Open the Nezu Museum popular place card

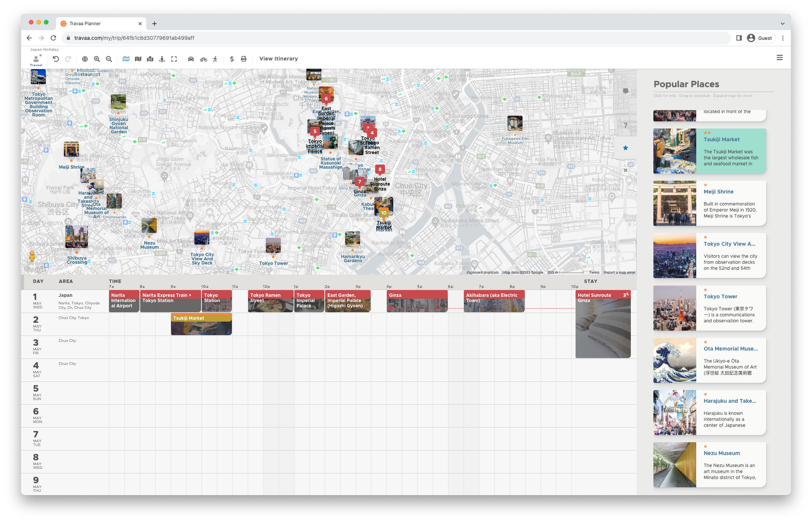709,465
